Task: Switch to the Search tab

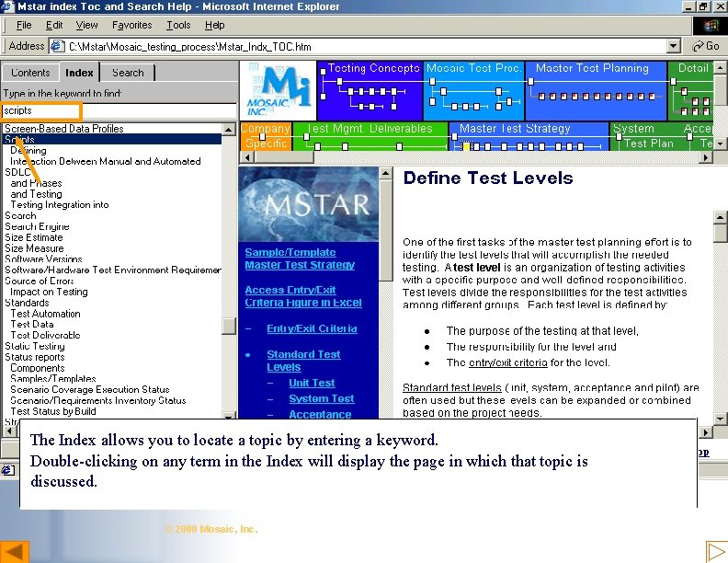Action: (128, 73)
